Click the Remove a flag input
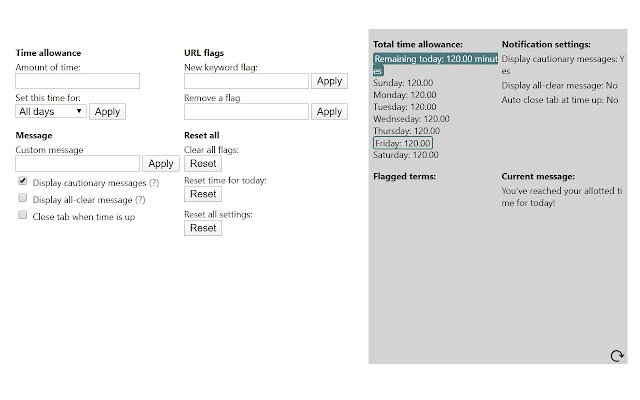The image size is (640, 400). point(246,112)
